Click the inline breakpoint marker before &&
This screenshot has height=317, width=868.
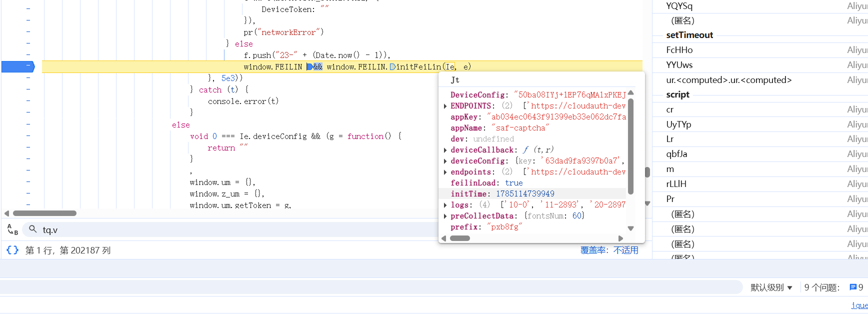pos(309,66)
